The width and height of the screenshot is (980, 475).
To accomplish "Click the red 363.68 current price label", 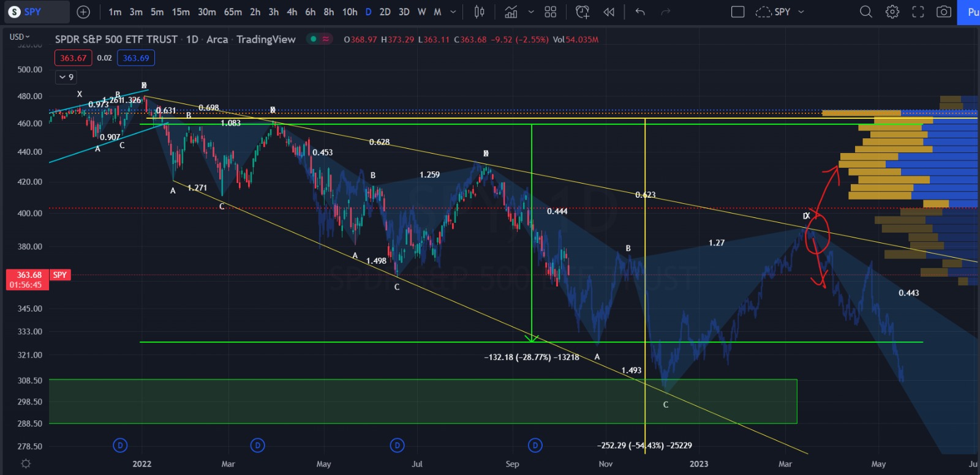I will [26, 280].
